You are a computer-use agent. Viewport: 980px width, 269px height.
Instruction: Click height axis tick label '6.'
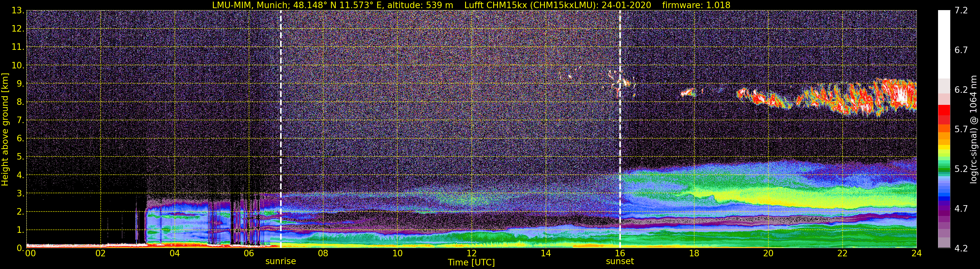click(x=20, y=139)
